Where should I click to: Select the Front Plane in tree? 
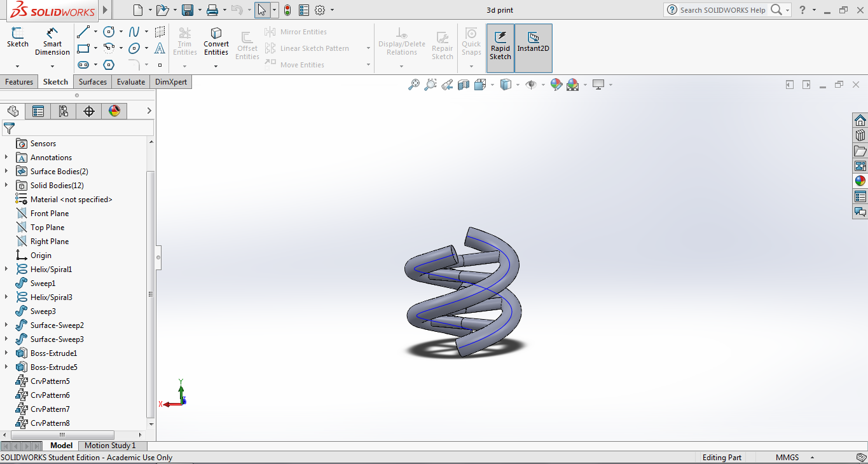click(50, 214)
